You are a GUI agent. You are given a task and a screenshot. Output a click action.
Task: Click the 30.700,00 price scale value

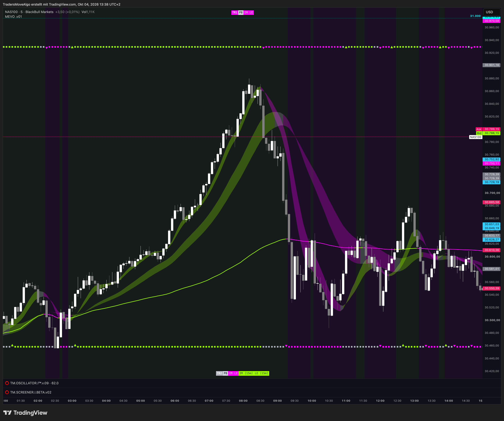tap(492, 193)
